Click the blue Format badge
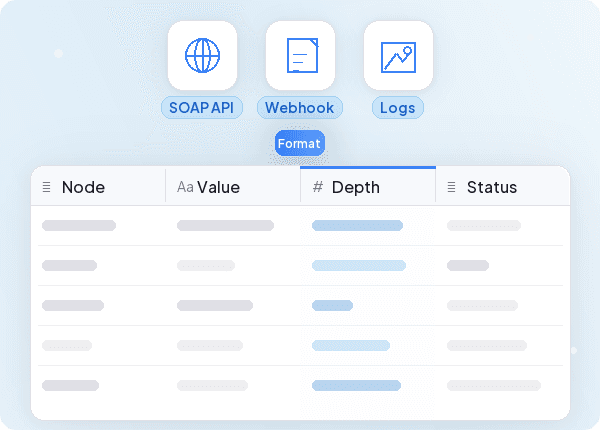The width and height of the screenshot is (600, 430). tap(300, 144)
